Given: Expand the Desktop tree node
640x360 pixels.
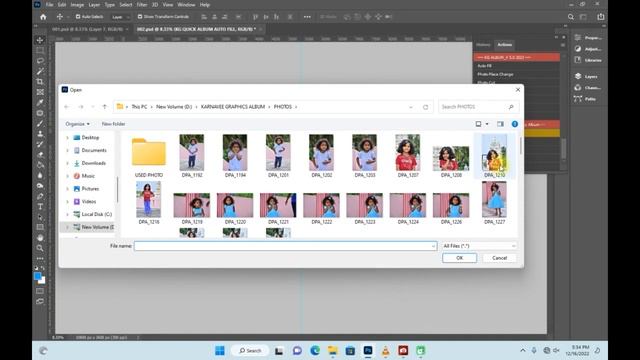Looking at the screenshot, I should pyautogui.click(x=67, y=138).
